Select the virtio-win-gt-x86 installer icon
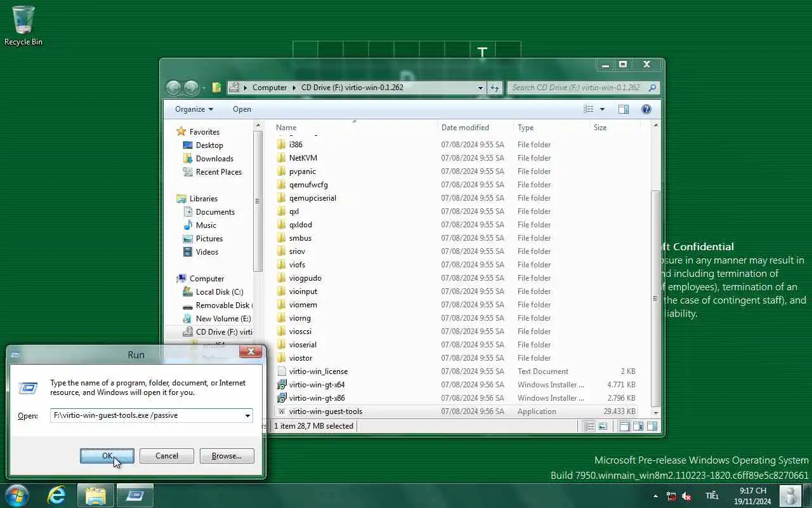This screenshot has width=812, height=508. point(282,398)
